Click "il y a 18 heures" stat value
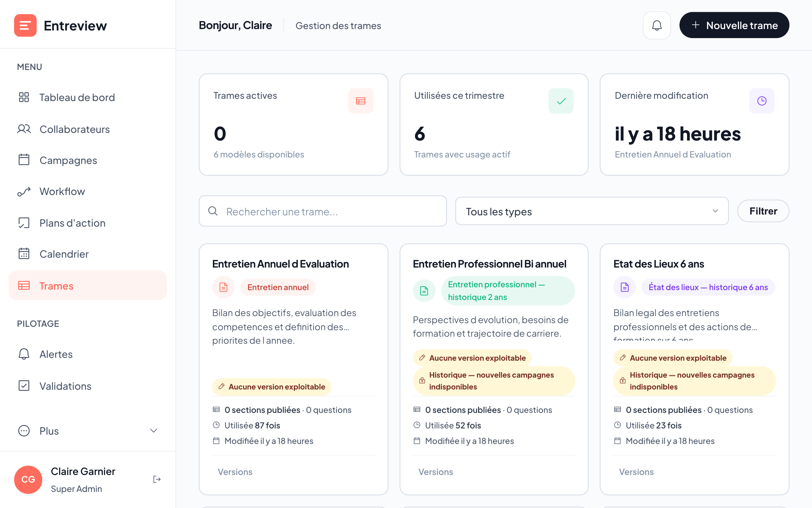 (678, 134)
